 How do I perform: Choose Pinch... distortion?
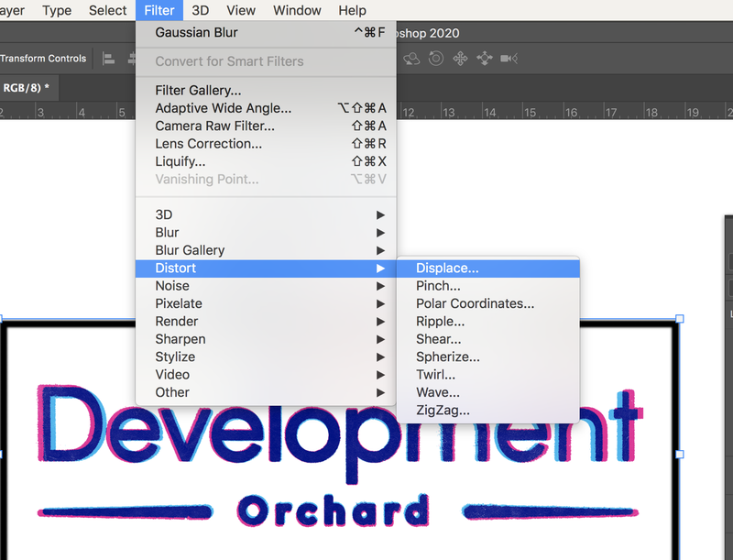(488, 286)
